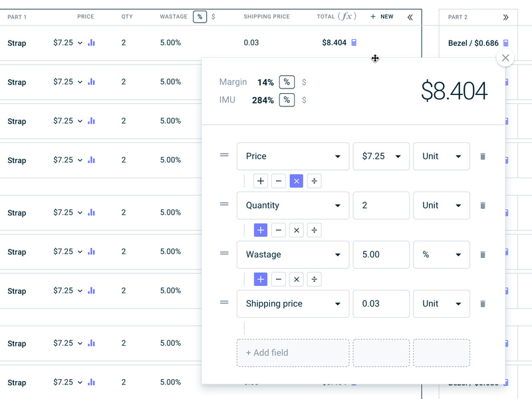Select multiply operator below Wastage row
The width and height of the screenshot is (532, 399).
coord(297,279)
